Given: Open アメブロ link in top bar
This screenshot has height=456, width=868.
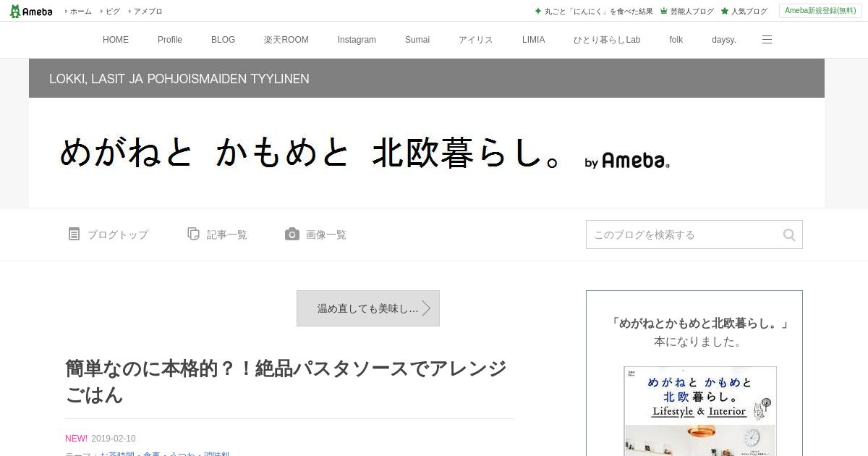Looking at the screenshot, I should click(x=148, y=12).
